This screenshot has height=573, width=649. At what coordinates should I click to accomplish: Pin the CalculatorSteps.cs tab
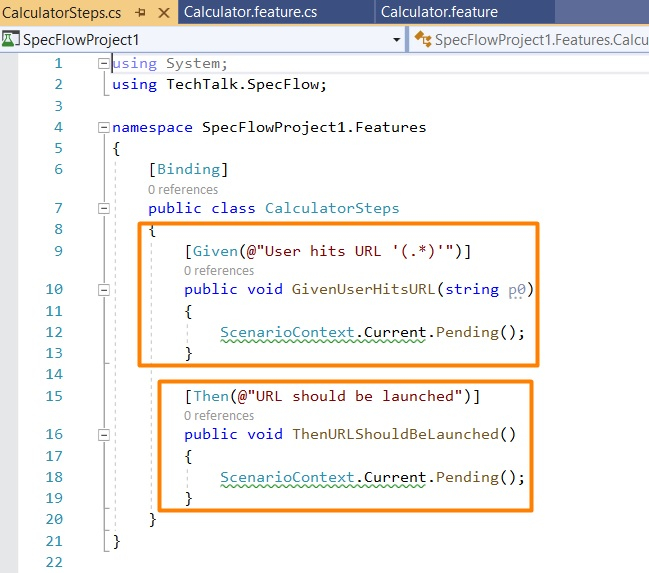(x=140, y=12)
